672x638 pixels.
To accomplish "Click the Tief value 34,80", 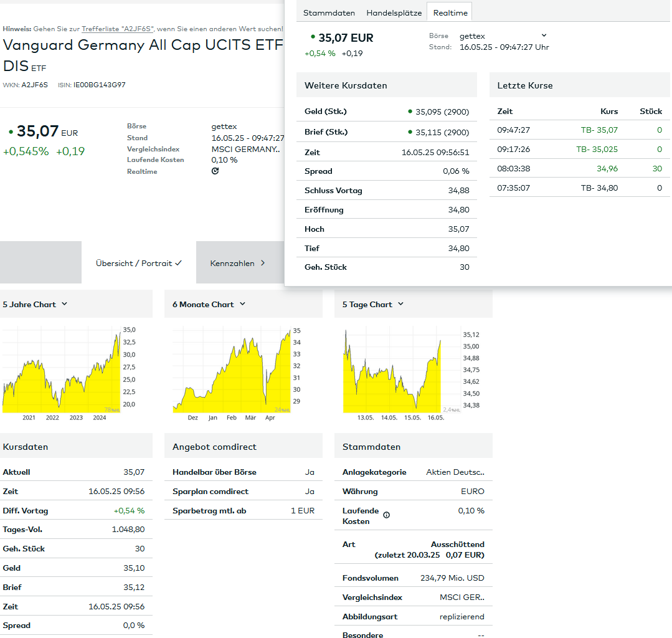I will 458,248.
